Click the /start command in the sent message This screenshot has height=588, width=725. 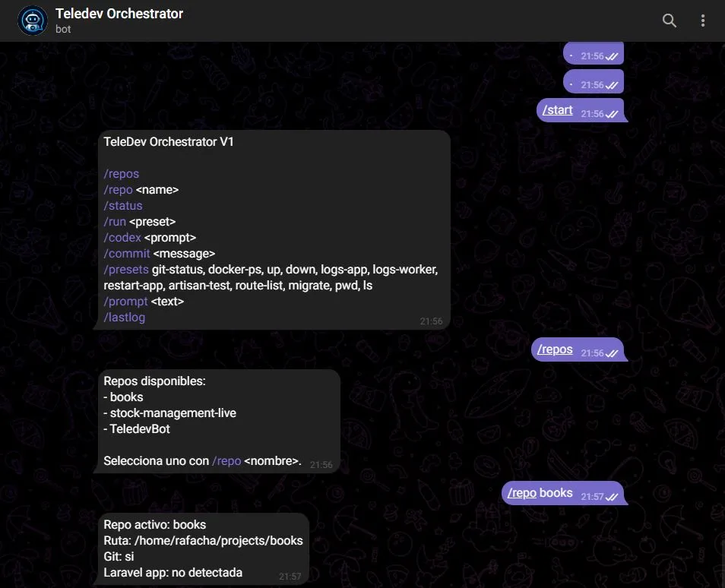[x=558, y=110]
